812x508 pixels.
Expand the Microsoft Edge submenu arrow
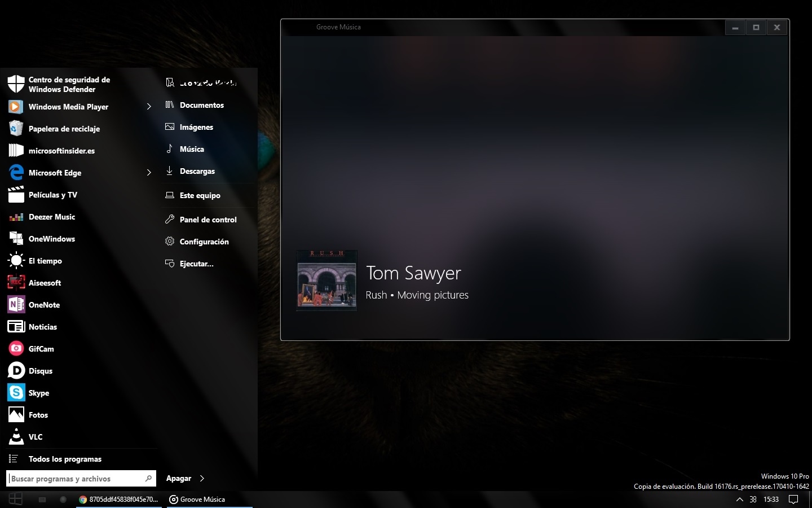click(x=149, y=173)
